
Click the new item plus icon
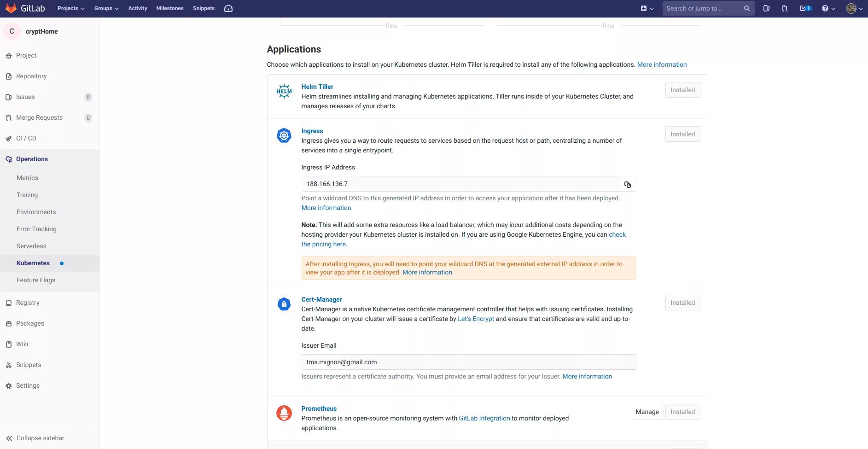pyautogui.click(x=644, y=8)
